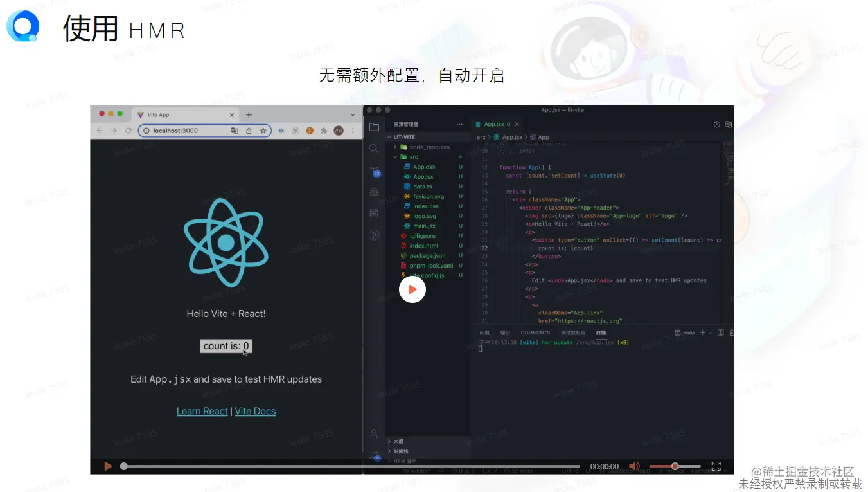Open the Explorer icon in the VS Code activity bar
Viewport: 868px width, 492px height.
[x=374, y=127]
